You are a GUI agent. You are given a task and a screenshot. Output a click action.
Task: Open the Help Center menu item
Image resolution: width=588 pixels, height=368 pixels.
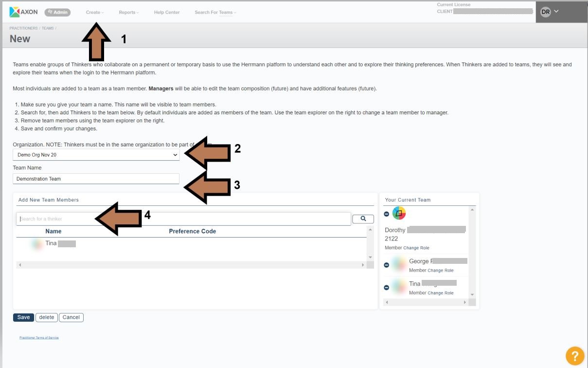(167, 12)
